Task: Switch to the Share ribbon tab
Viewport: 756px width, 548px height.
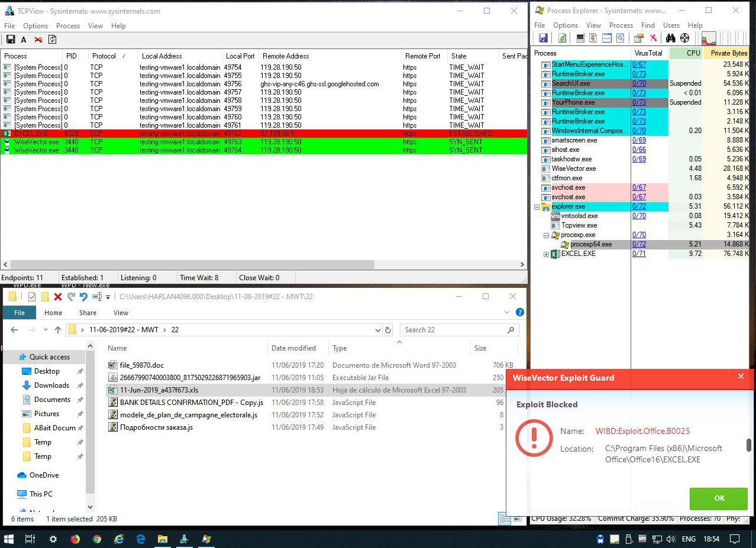Action: [x=88, y=313]
